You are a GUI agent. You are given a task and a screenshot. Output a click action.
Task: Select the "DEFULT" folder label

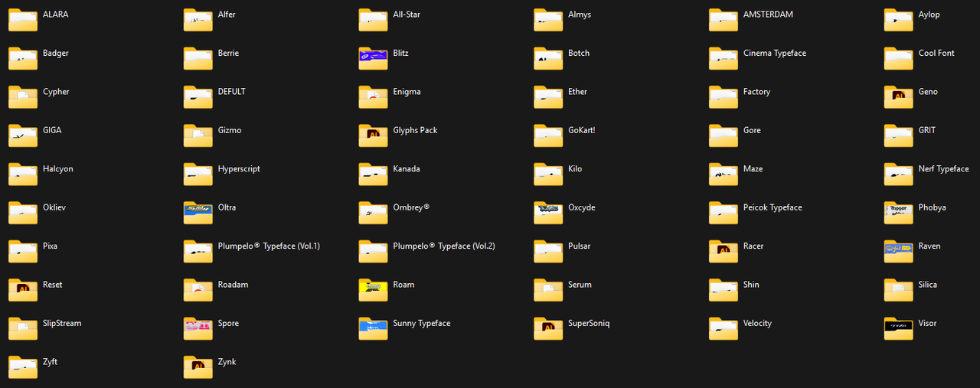(x=231, y=92)
